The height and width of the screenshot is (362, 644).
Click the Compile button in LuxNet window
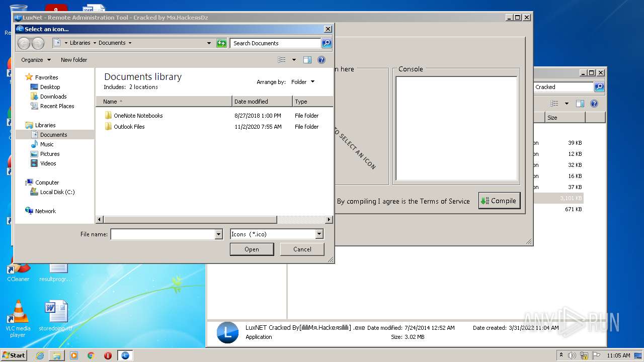[x=499, y=201]
